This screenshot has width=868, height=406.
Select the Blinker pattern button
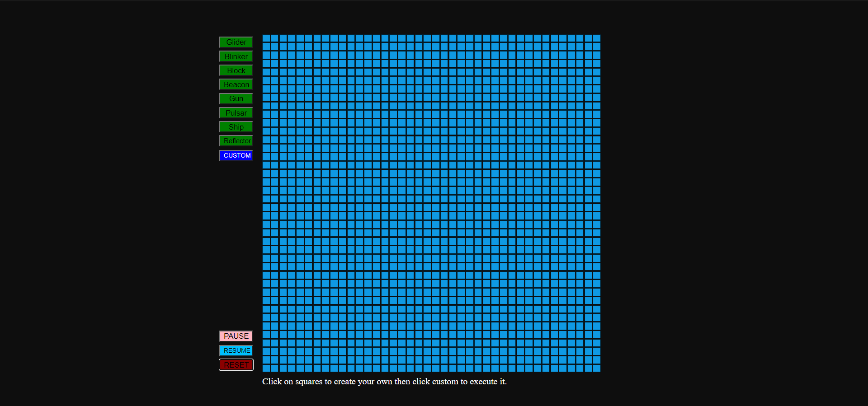point(236,56)
